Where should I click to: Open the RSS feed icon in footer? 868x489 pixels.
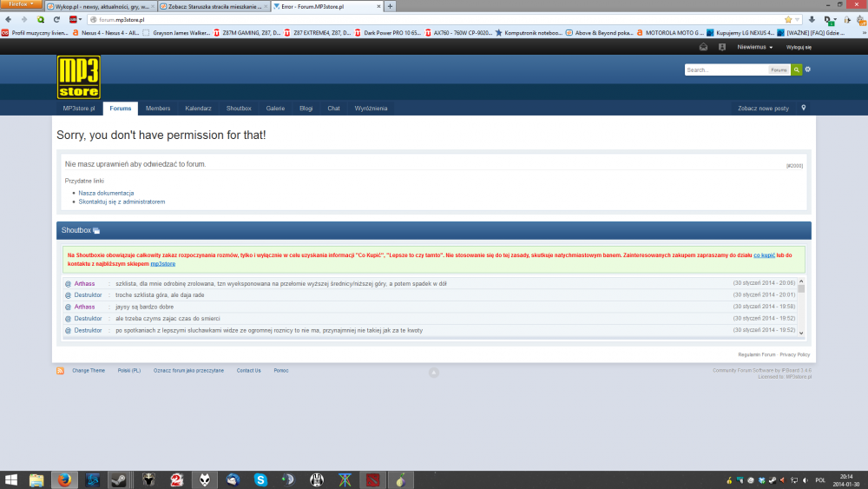60,371
